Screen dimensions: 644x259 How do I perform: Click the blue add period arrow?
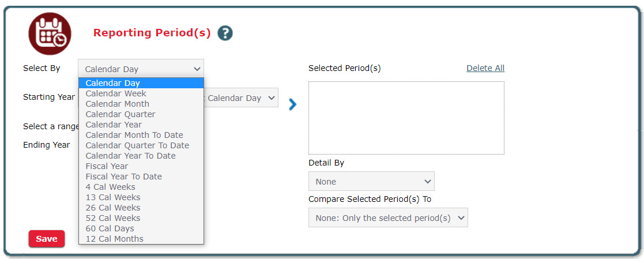click(292, 104)
